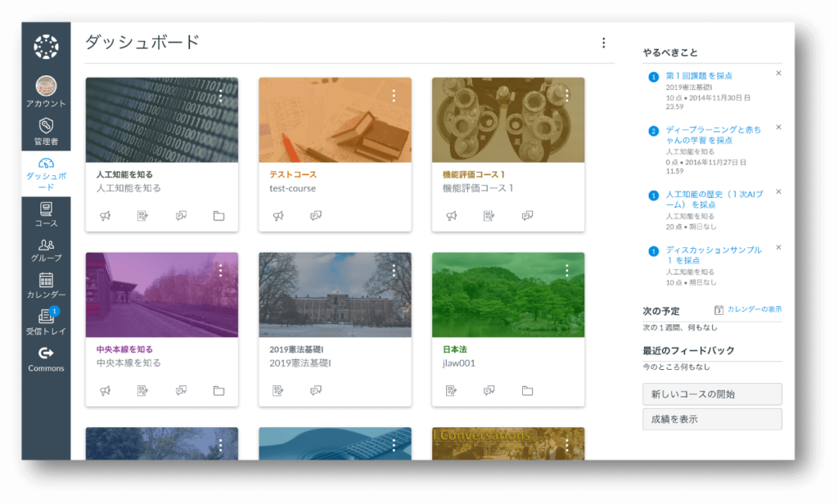Open discussions for 日本法 course

point(489,391)
